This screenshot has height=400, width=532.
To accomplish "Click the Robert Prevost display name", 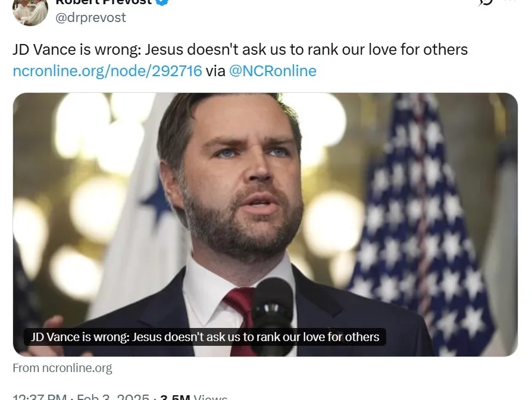I will tap(103, 2).
